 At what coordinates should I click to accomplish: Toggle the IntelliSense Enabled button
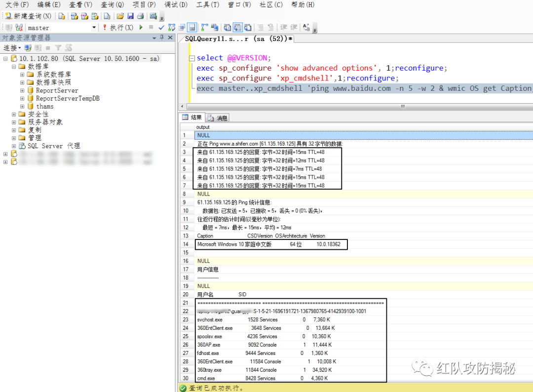192,28
